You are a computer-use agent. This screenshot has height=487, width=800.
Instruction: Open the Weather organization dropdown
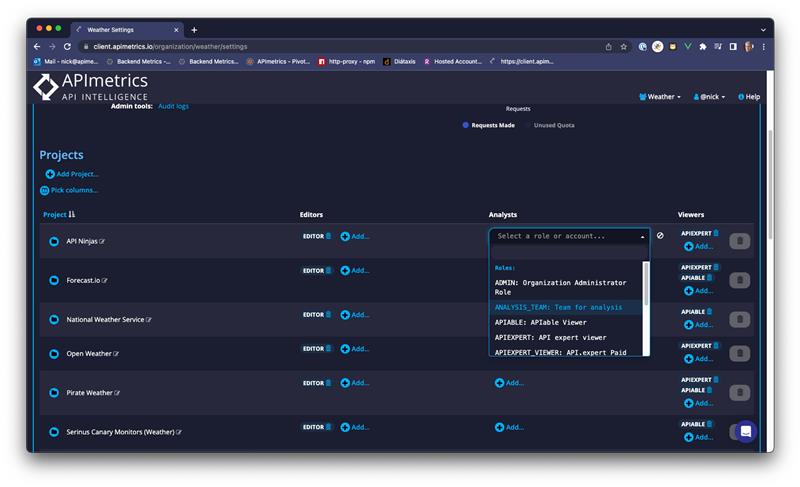point(660,97)
